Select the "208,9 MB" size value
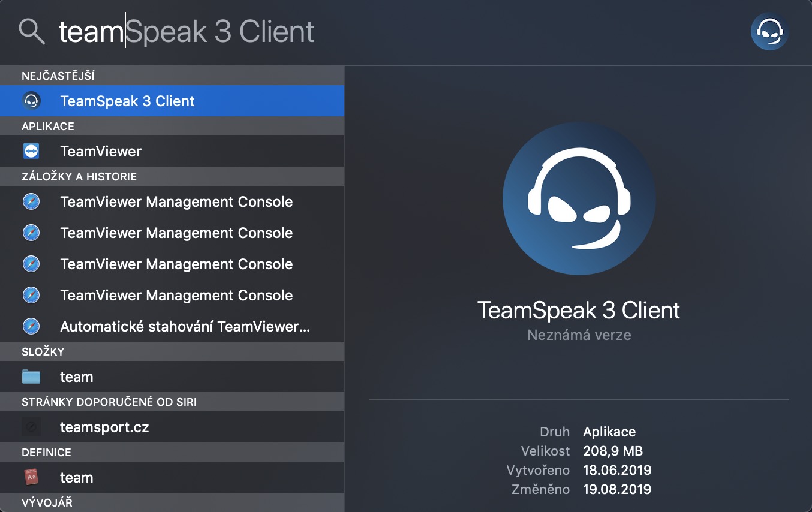This screenshot has height=512, width=812. [x=613, y=451]
